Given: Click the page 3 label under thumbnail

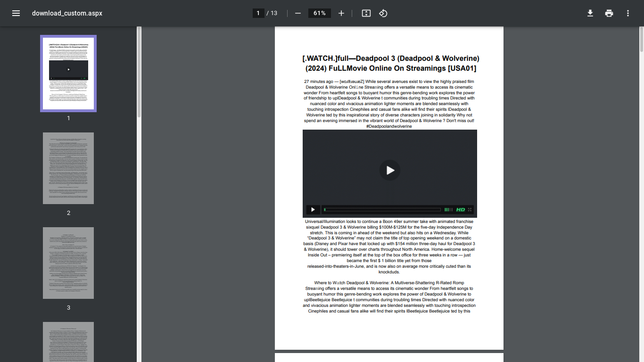Looking at the screenshot, I should pos(68,308).
